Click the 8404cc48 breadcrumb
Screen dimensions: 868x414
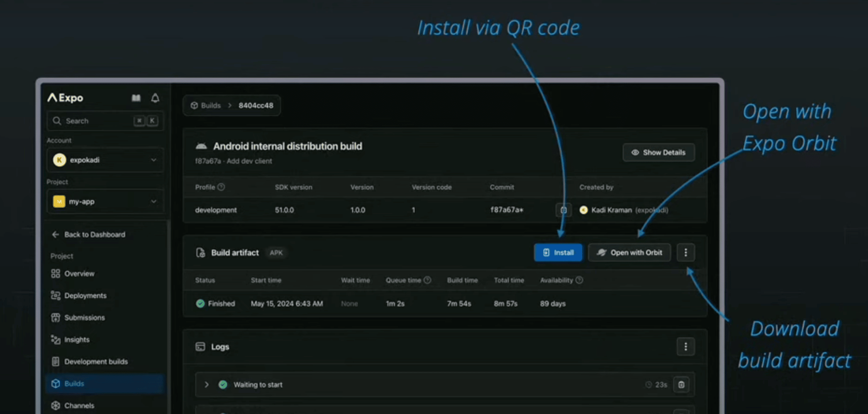click(256, 105)
